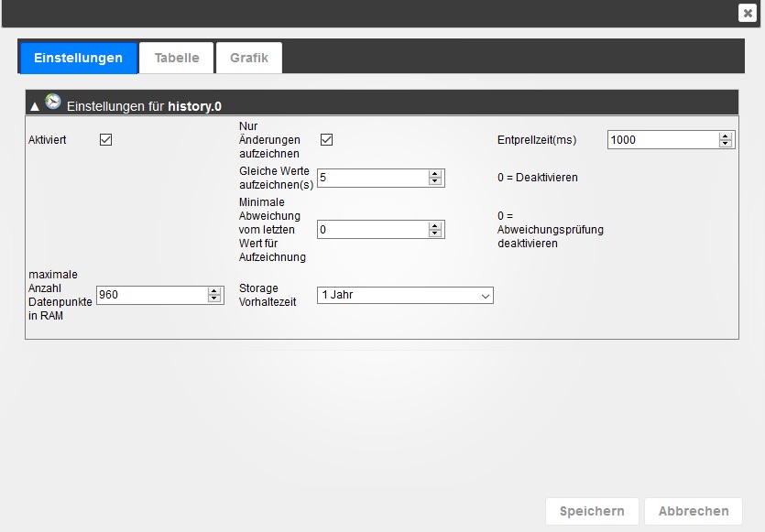Switch to the Tabelle tab
Viewport: 765px width, 532px height.
tap(177, 58)
